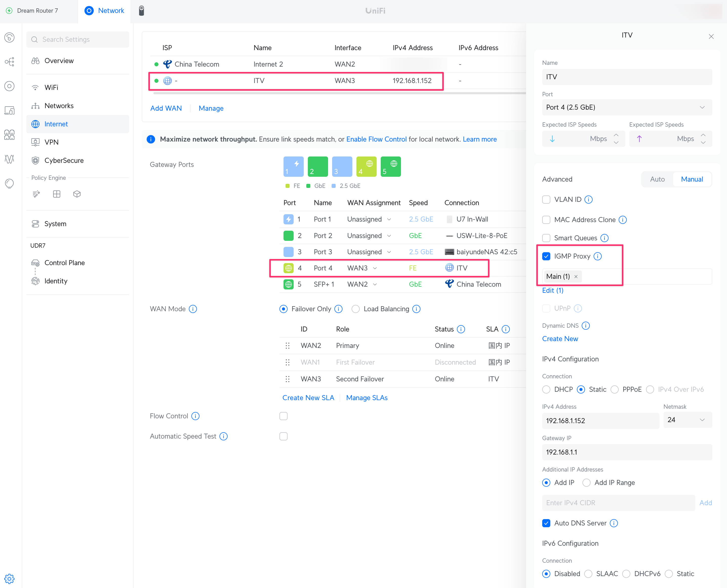Image resolution: width=727 pixels, height=588 pixels.
Task: Open the settings gear icon
Action: point(9,579)
